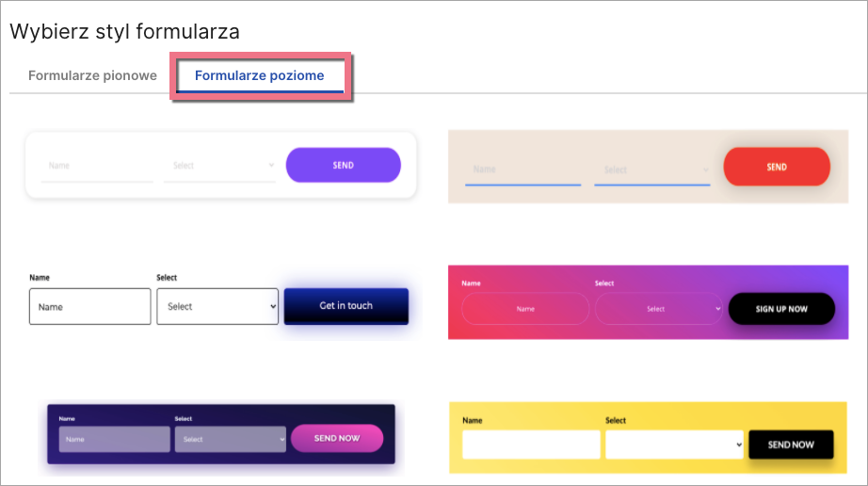Viewport: 868px width, 486px height.
Task: Open Select dropdown in pink gradient form
Action: [659, 309]
